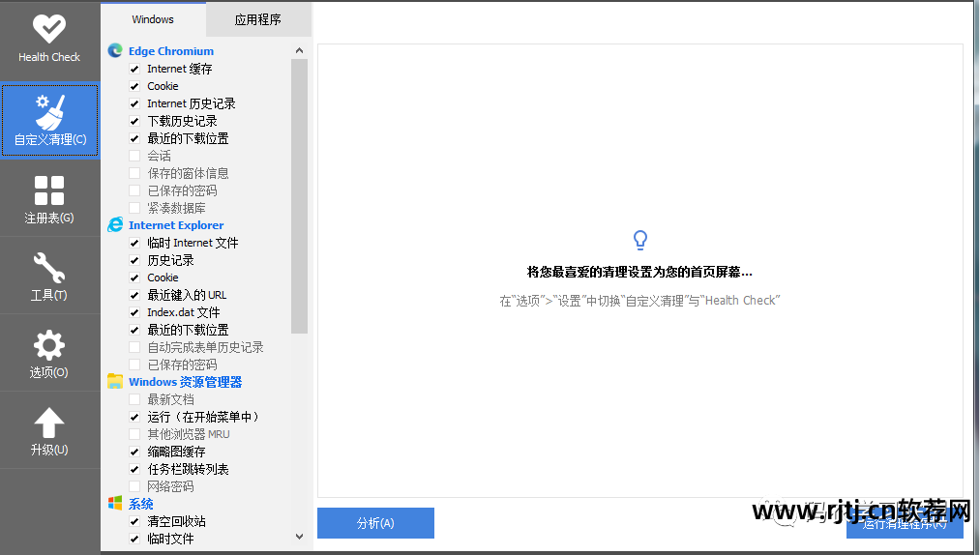Click the 分析(A) button
Screen dimensions: 980x555
click(375, 523)
